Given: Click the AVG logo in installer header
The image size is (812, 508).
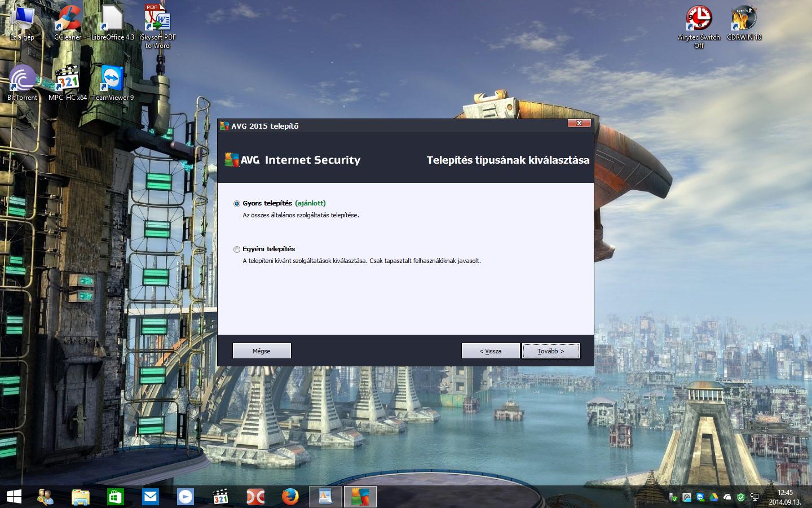Looking at the screenshot, I should (x=242, y=160).
